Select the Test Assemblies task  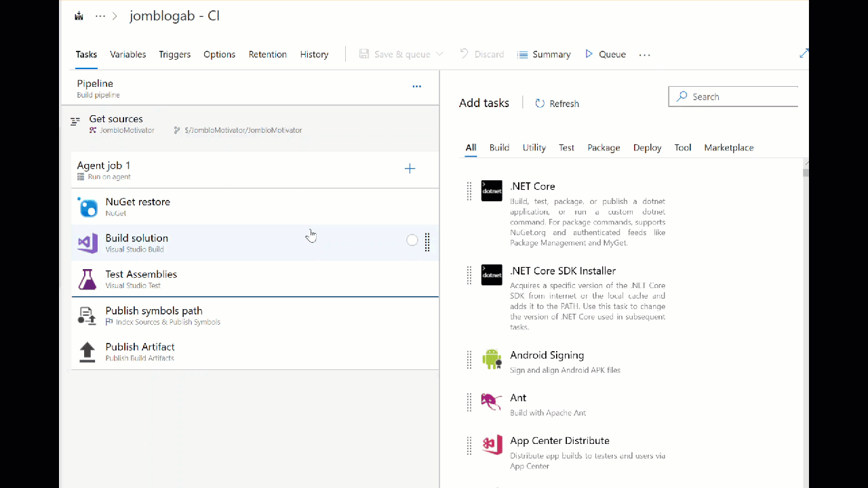(x=255, y=279)
